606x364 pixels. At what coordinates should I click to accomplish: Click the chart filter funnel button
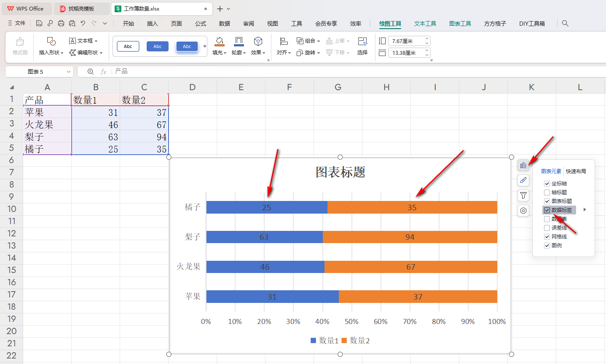click(x=523, y=195)
